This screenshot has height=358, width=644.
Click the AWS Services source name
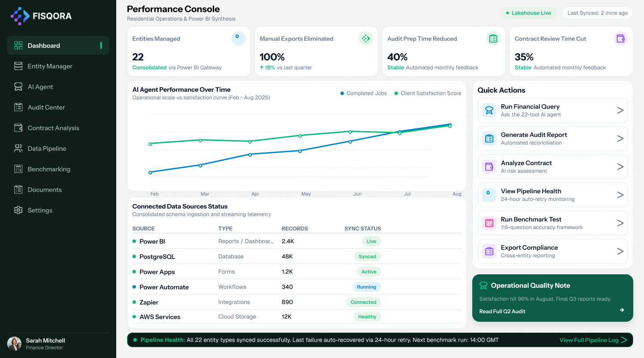(x=160, y=317)
